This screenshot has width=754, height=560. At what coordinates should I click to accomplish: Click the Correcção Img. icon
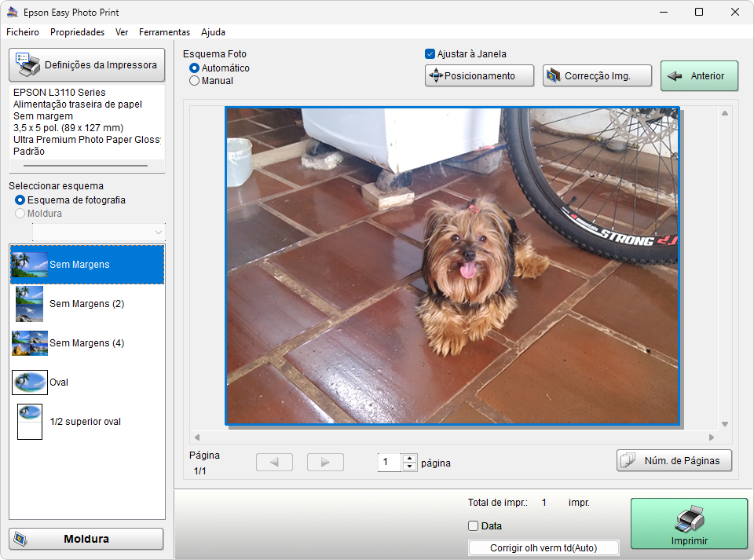pyautogui.click(x=554, y=75)
